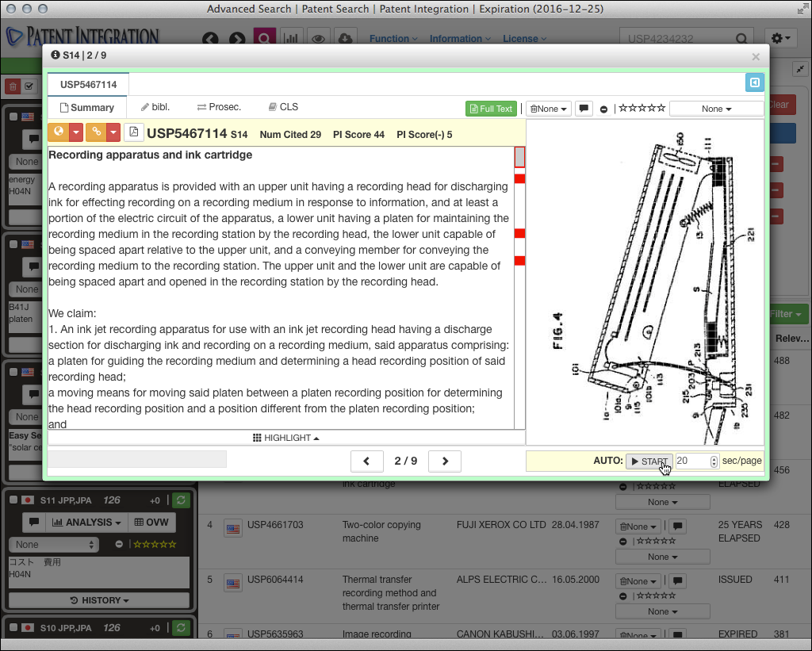The image size is (812, 651).
Task: Switch to the bibl. tab
Action: tap(155, 107)
